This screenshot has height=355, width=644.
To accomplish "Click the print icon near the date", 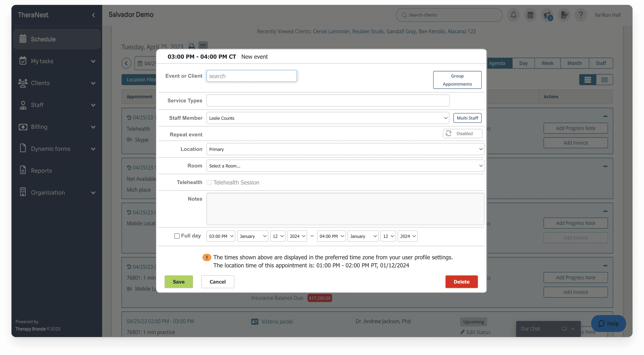I will pos(192,46).
